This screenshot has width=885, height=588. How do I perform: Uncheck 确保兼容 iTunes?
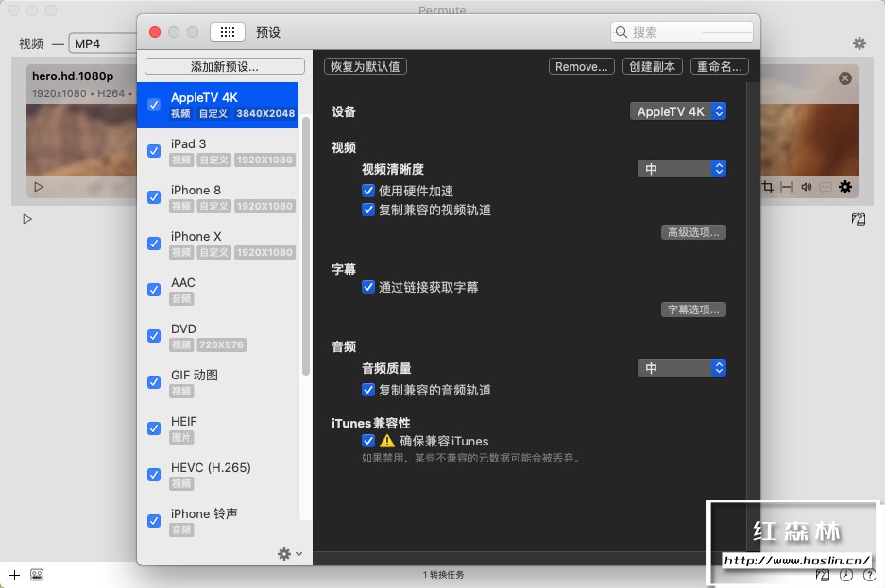tap(368, 441)
